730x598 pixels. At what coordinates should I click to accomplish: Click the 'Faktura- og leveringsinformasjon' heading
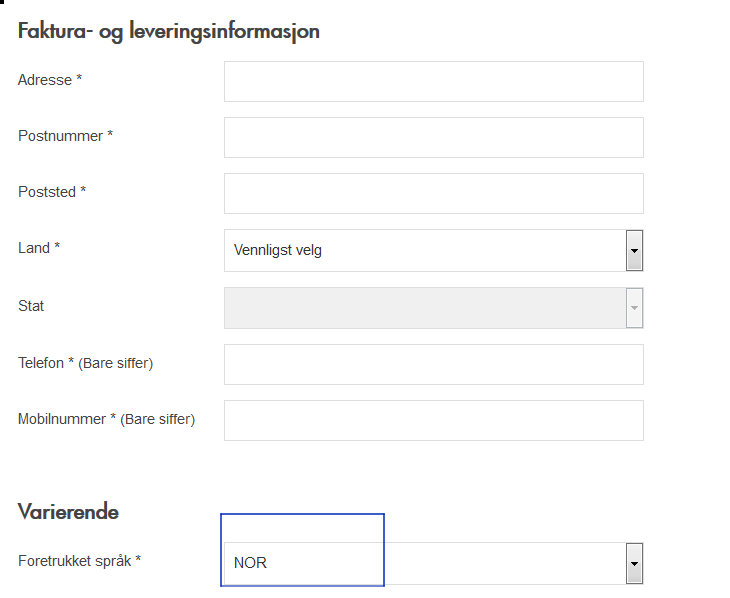(168, 31)
